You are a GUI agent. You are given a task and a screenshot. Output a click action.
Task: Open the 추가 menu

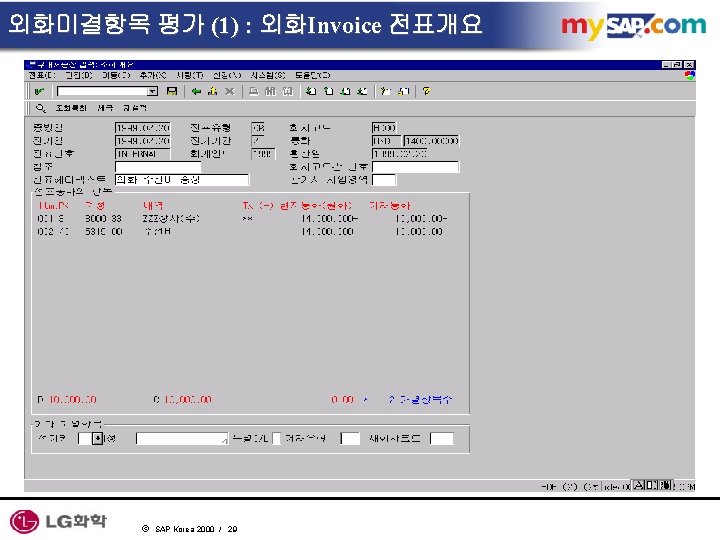[153, 75]
